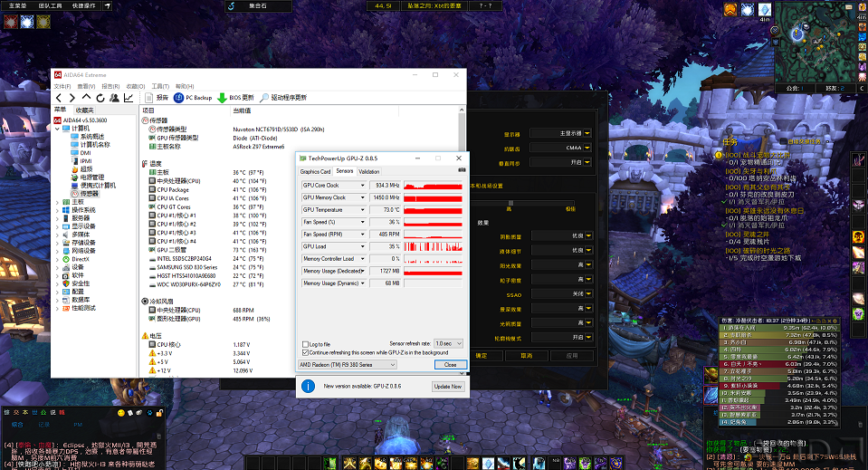Open the 报告 report toolbar button
The height and width of the screenshot is (470, 868).
pyautogui.click(x=157, y=98)
